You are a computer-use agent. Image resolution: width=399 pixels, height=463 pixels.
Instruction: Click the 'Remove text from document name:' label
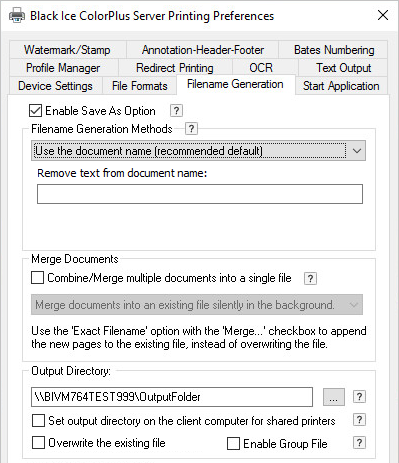coord(122,173)
